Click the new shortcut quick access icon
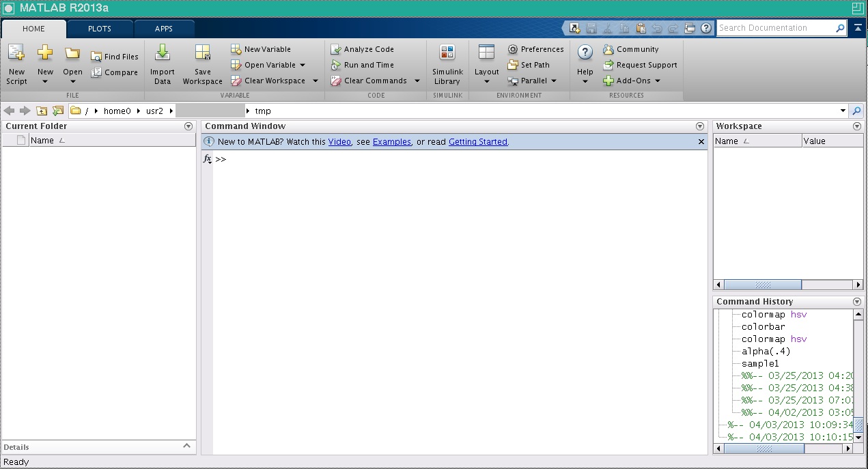The width and height of the screenshot is (868, 469). 575,28
